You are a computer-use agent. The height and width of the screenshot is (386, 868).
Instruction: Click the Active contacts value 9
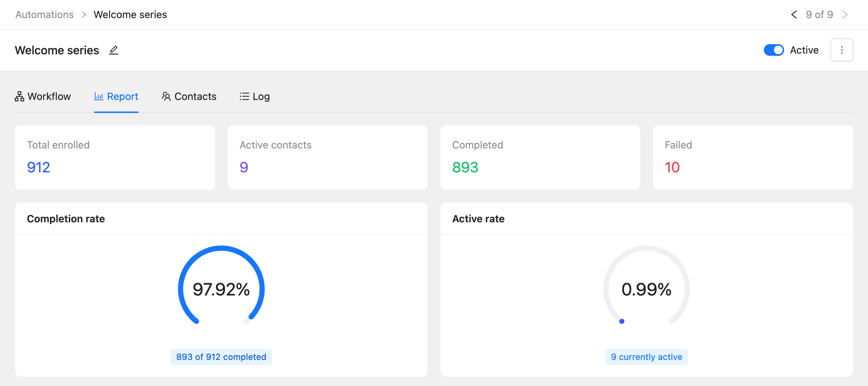point(244,167)
